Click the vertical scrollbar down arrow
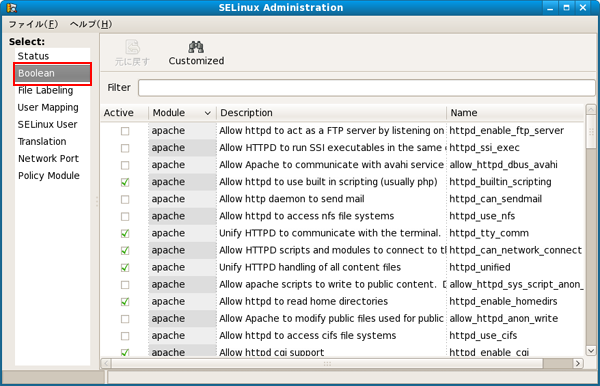This screenshot has width=600, height=386. pos(591,350)
